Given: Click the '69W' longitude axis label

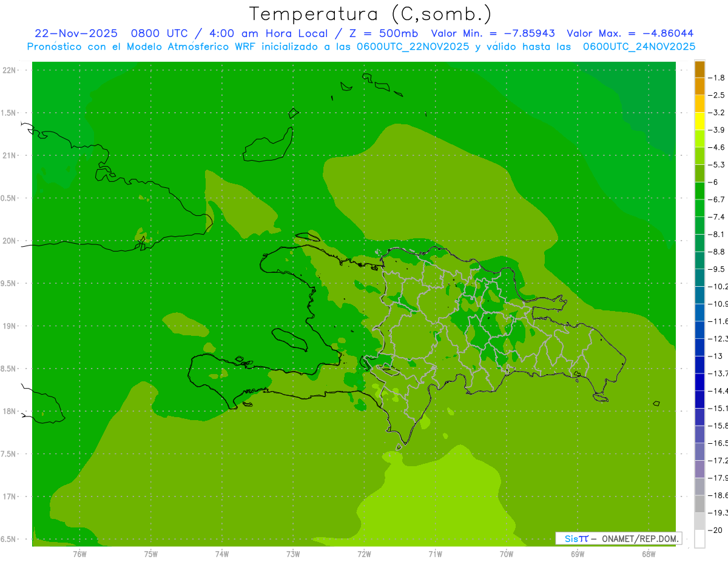Looking at the screenshot, I should (x=578, y=554).
